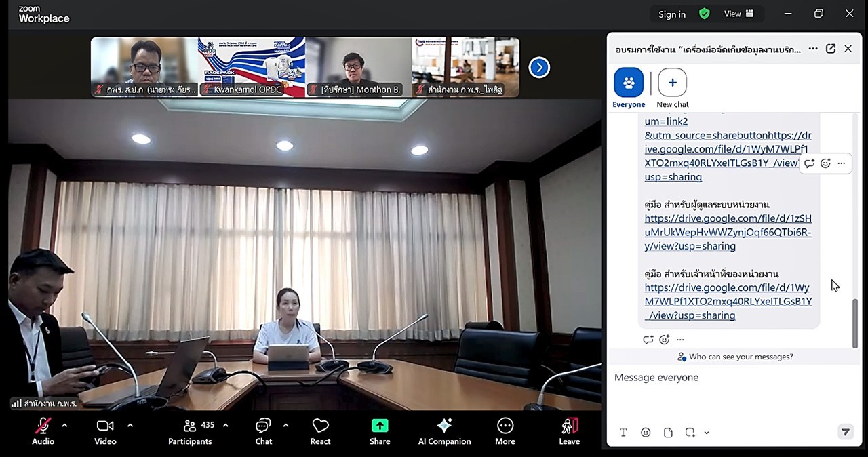868x459 pixels.
Task: Toggle the Chat panel from the toolbar
Action: (263, 431)
